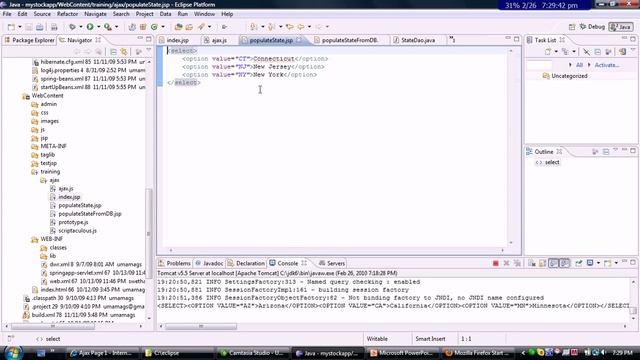Click Collapse All icon in Navigator

[x=113, y=52]
